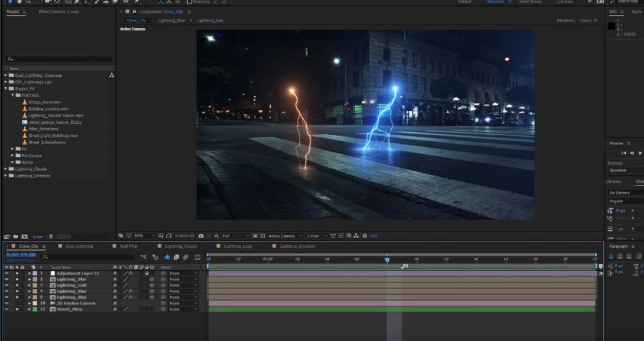The height and width of the screenshot is (341, 644).
Task: Take a snapshot with the camera icon
Action: tap(201, 236)
